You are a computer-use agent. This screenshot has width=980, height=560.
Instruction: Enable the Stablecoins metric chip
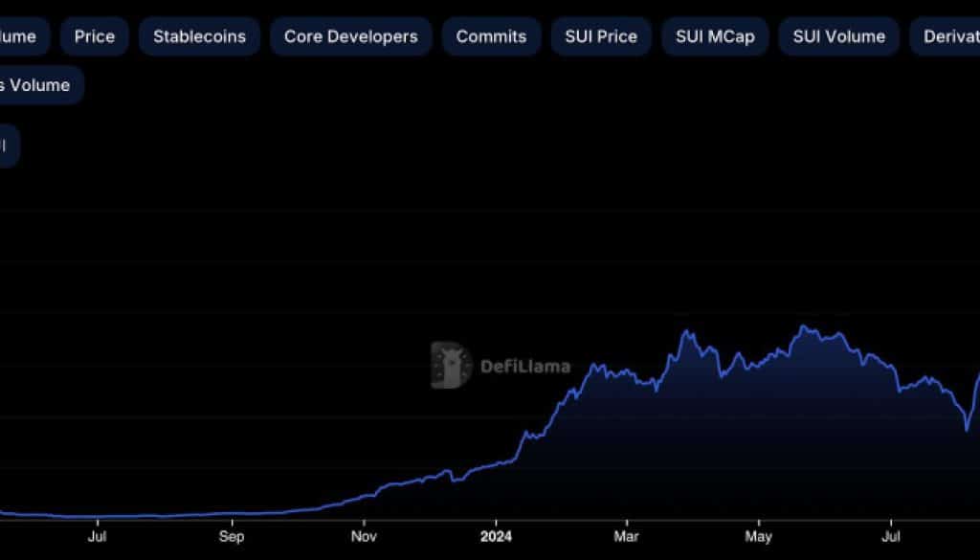199,36
